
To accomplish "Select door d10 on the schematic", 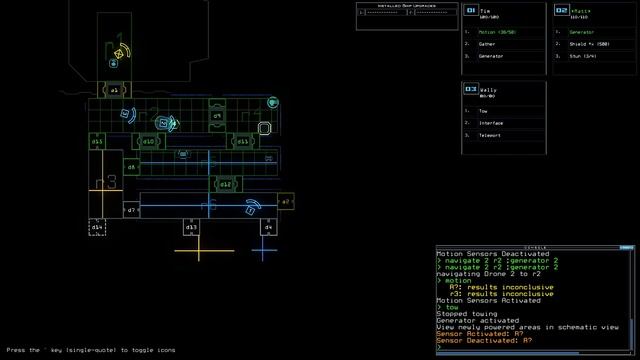I will tap(149, 142).
